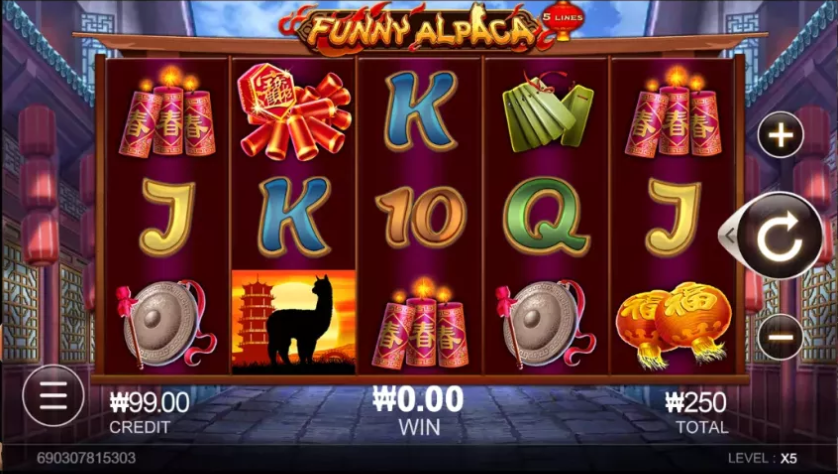838x474 pixels.
Task: Click the blue K in middle reel
Action: [x=421, y=111]
